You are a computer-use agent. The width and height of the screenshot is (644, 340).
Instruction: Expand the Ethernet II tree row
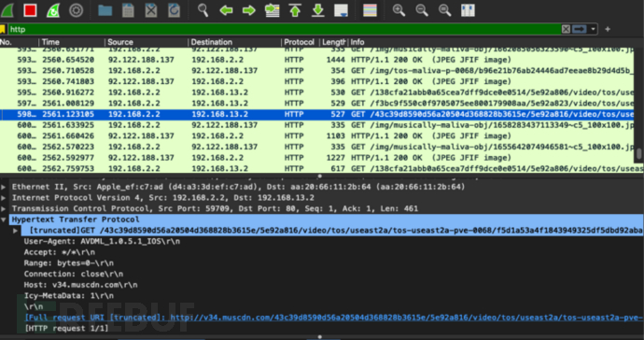coord(4,187)
